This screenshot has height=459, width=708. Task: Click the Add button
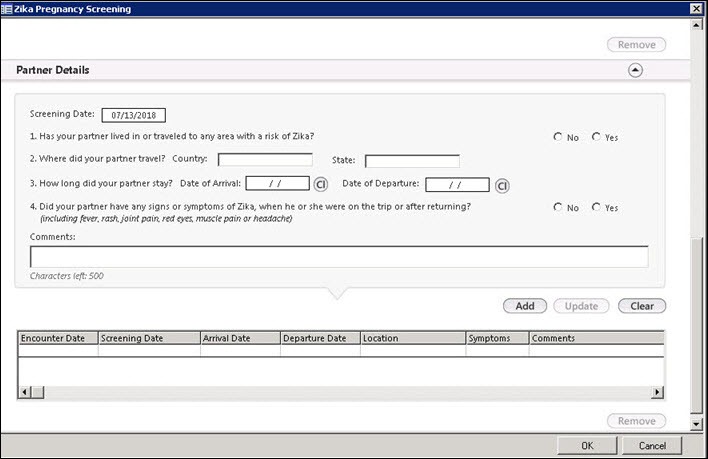tap(525, 306)
